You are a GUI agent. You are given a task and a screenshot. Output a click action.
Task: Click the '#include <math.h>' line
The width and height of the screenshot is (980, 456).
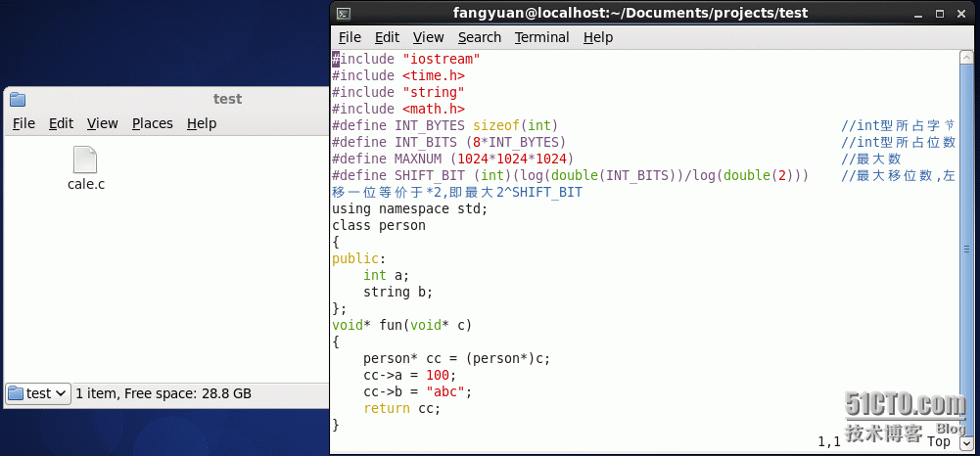398,109
